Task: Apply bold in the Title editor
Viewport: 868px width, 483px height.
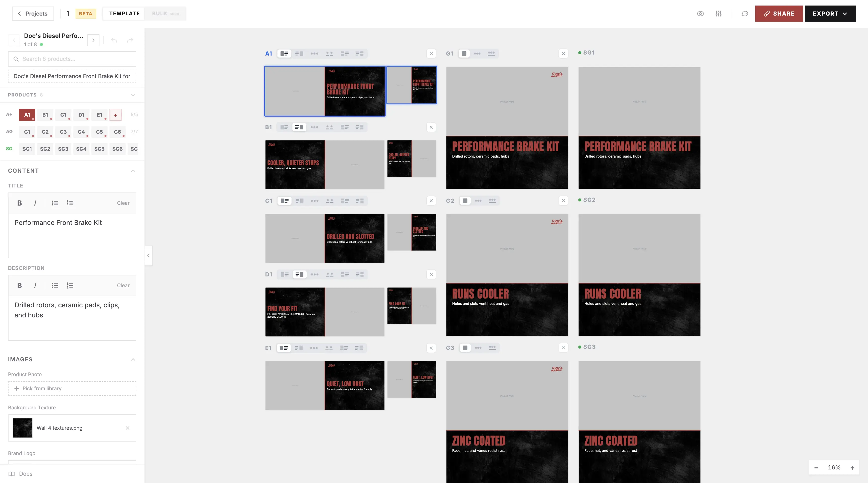Action: [x=20, y=203]
